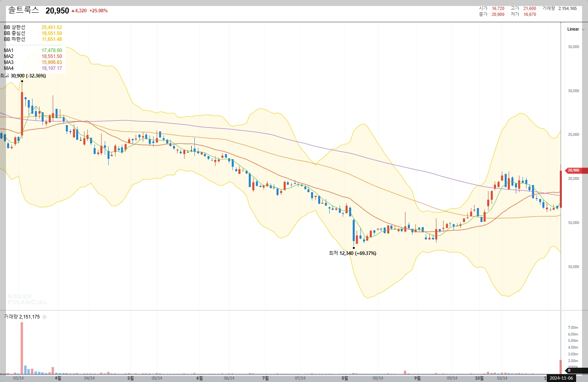Click the 3.00m volume axis label
The width and height of the screenshot is (588, 382).
coord(573,354)
